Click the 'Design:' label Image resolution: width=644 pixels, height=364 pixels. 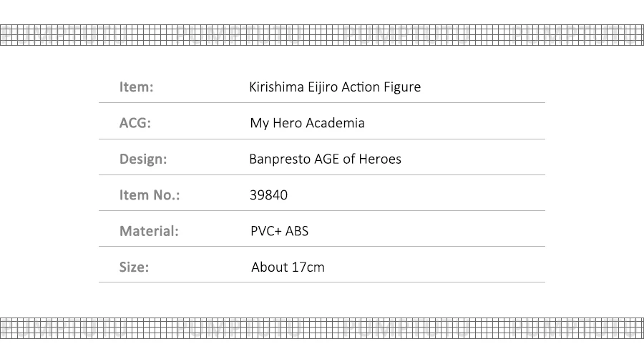[143, 159]
